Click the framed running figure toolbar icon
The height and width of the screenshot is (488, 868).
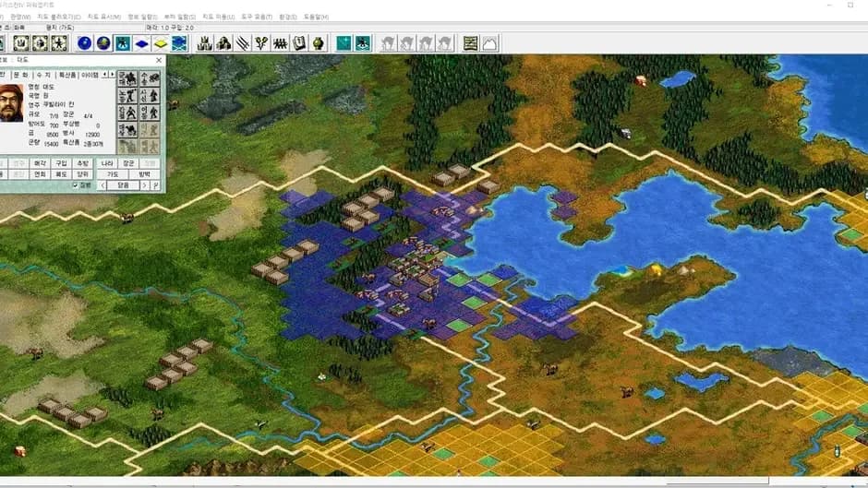coord(59,43)
